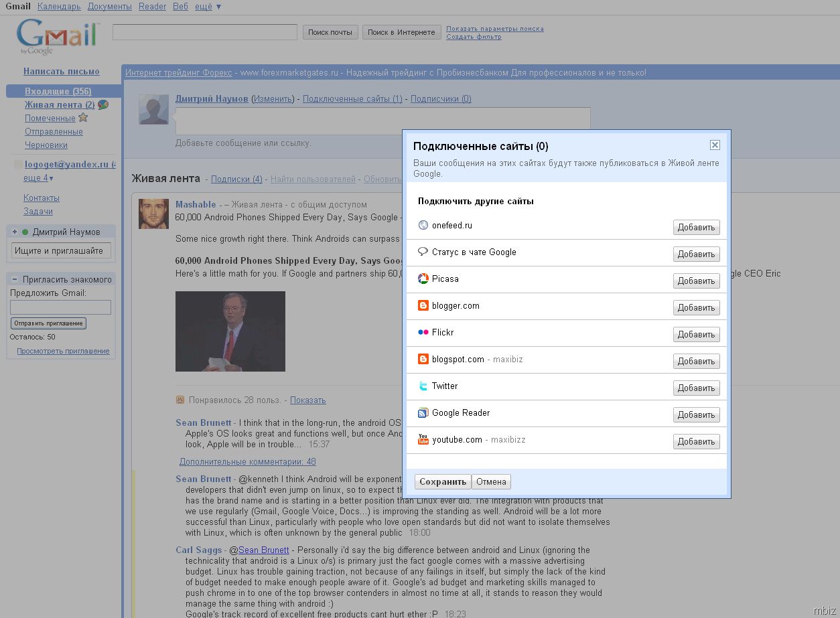
Task: Add onefeed.ru with its Добавить button
Action: tap(696, 227)
